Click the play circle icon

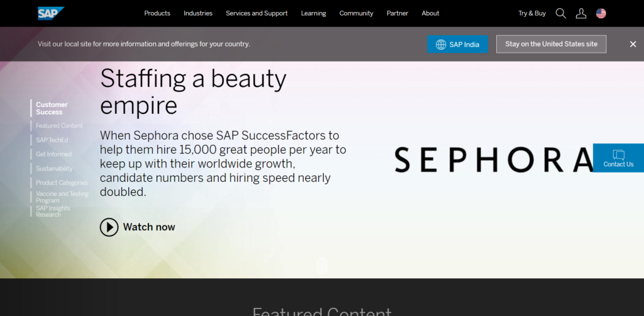pos(109,227)
